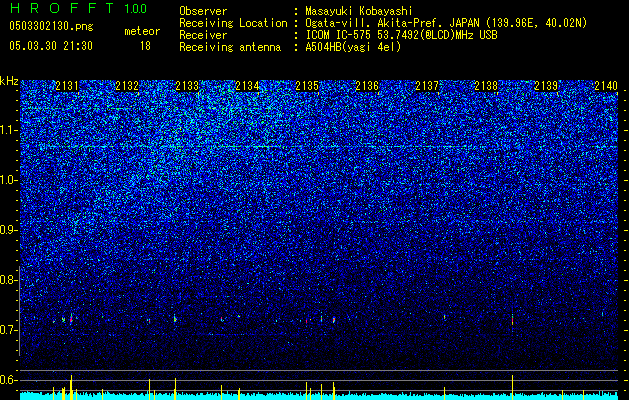Click the 0.9 kHz axis tick label
The width and height of the screenshot is (629, 400).
8,230
